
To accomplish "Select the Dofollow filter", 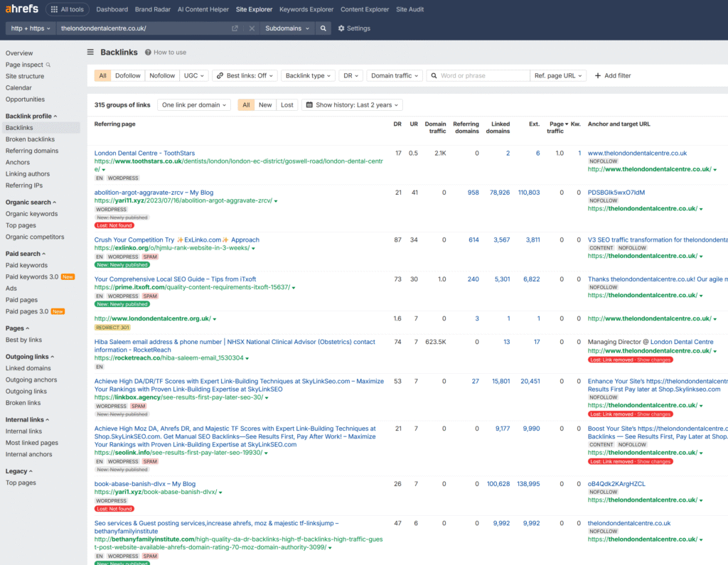I will [x=128, y=75].
